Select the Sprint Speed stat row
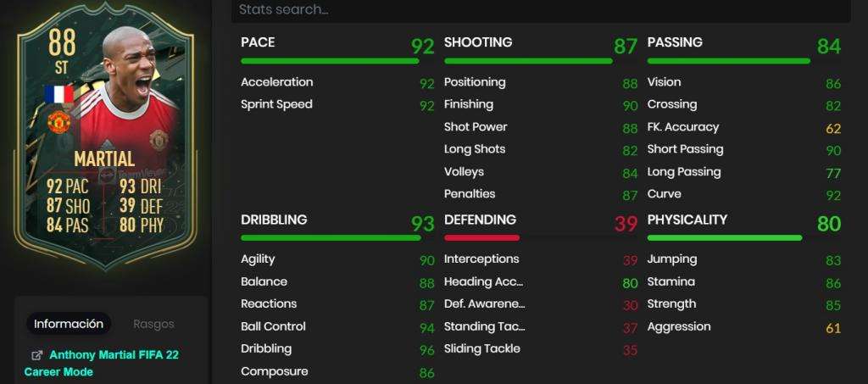The image size is (868, 384). click(337, 104)
